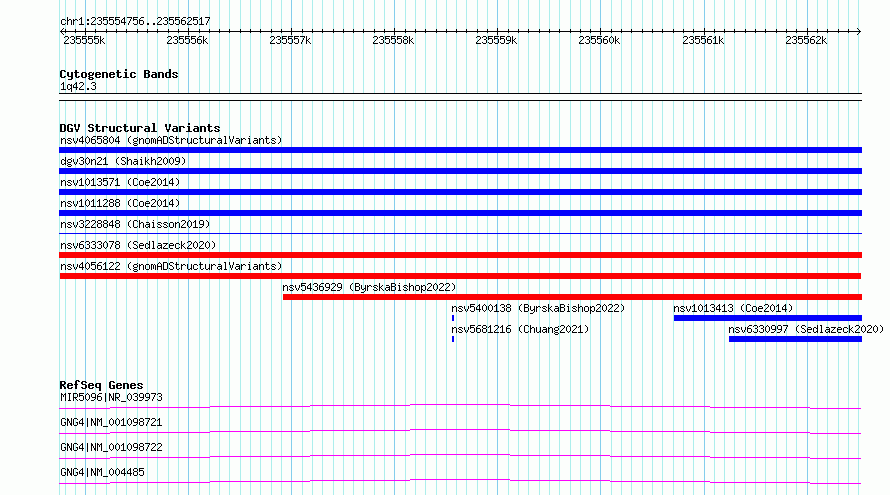Click the MIR5096|NR_039973 gene label
This screenshot has width=890, height=495.
pyautogui.click(x=111, y=397)
